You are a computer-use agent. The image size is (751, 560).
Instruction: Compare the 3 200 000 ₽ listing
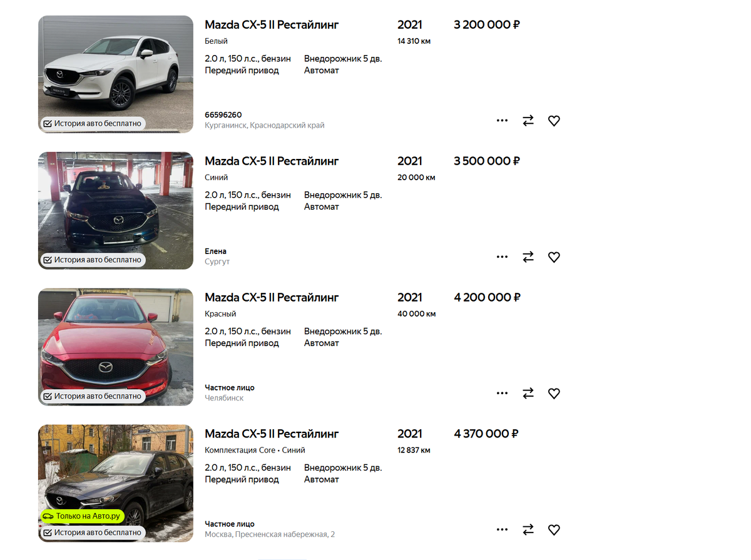(x=528, y=121)
